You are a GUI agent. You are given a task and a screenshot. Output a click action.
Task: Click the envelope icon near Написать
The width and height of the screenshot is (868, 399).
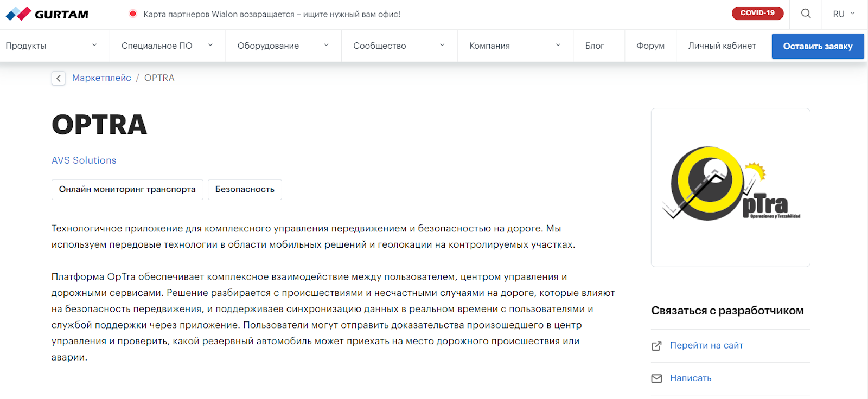pos(656,378)
